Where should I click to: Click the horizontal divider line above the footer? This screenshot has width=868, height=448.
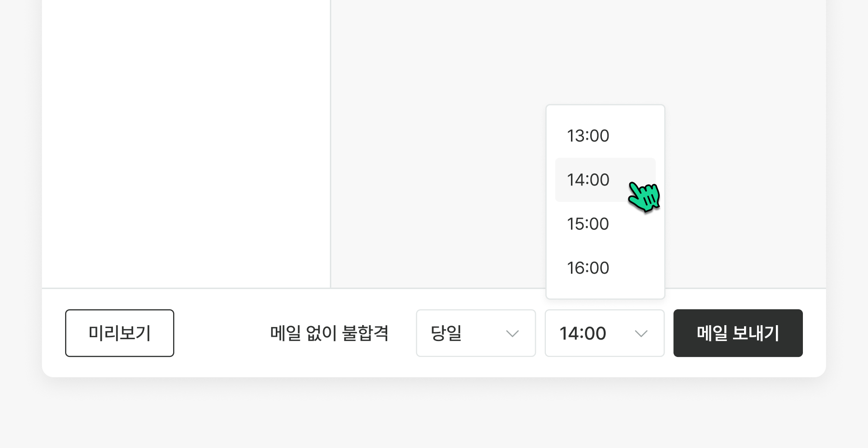(x=289, y=289)
